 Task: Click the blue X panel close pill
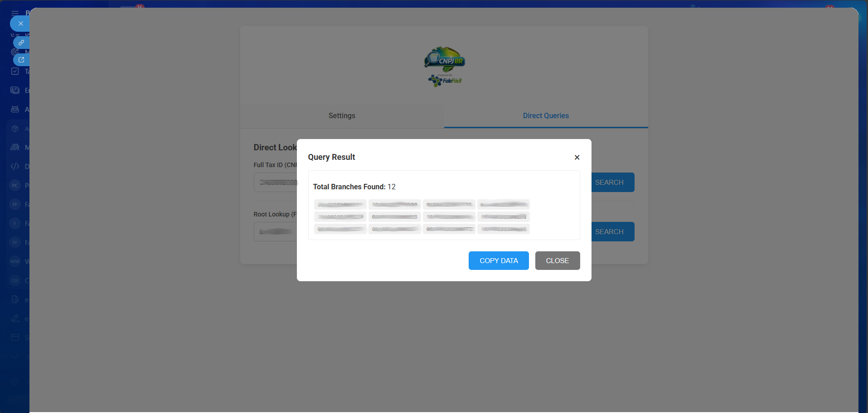click(x=20, y=24)
